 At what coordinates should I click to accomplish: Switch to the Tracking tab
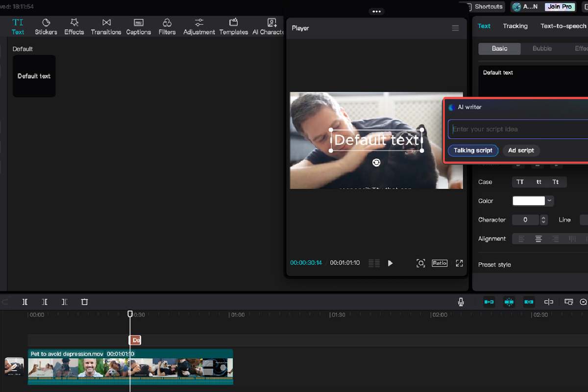point(515,26)
